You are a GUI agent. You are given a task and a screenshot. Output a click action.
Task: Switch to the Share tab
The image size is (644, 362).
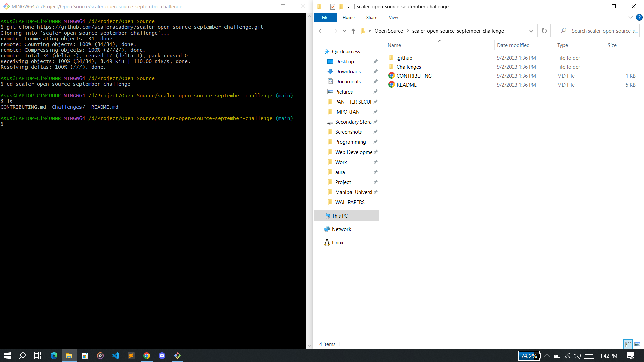371,17
